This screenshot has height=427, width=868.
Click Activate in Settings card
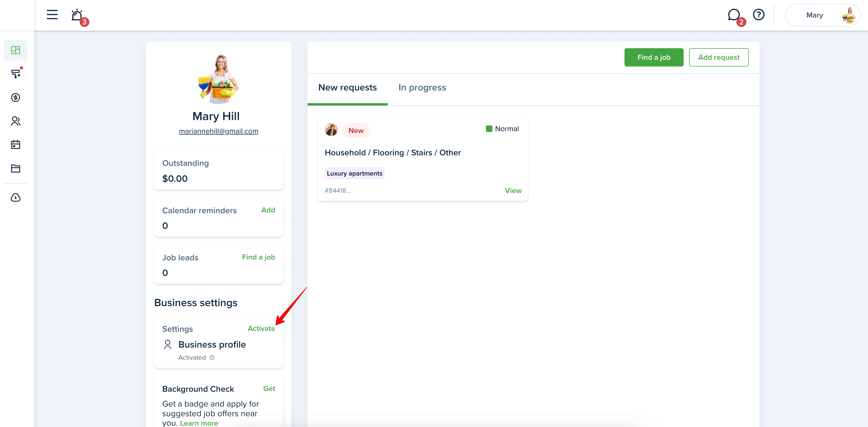pos(261,328)
